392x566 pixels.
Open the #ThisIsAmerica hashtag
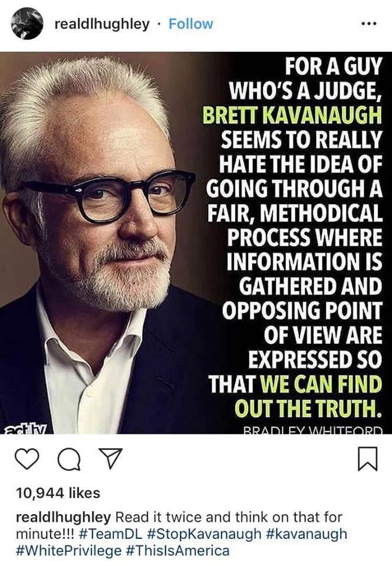click(x=177, y=551)
